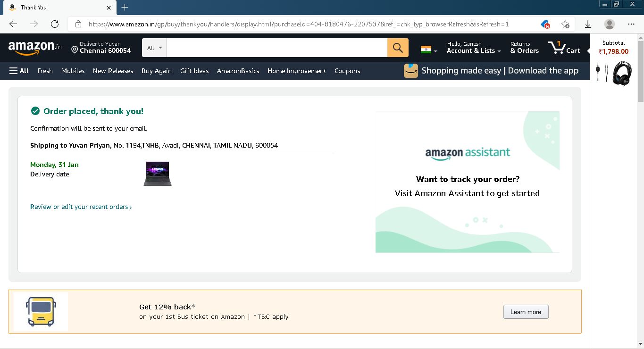644x349 pixels.
Task: Expand the All search category dropdown
Action: [154, 48]
